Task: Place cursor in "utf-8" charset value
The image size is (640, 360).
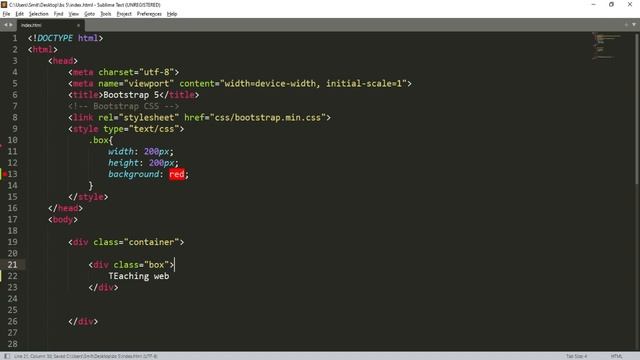Action: point(156,72)
